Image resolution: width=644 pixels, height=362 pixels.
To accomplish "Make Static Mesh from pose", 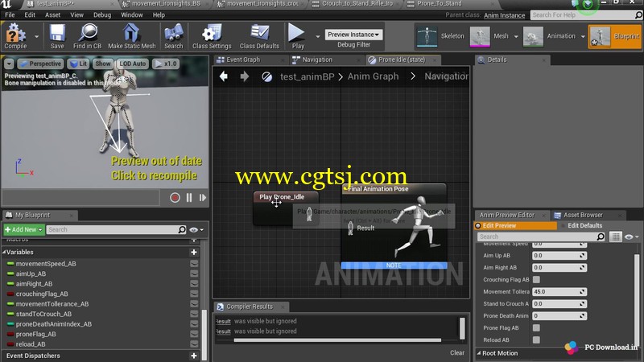I will point(131,36).
